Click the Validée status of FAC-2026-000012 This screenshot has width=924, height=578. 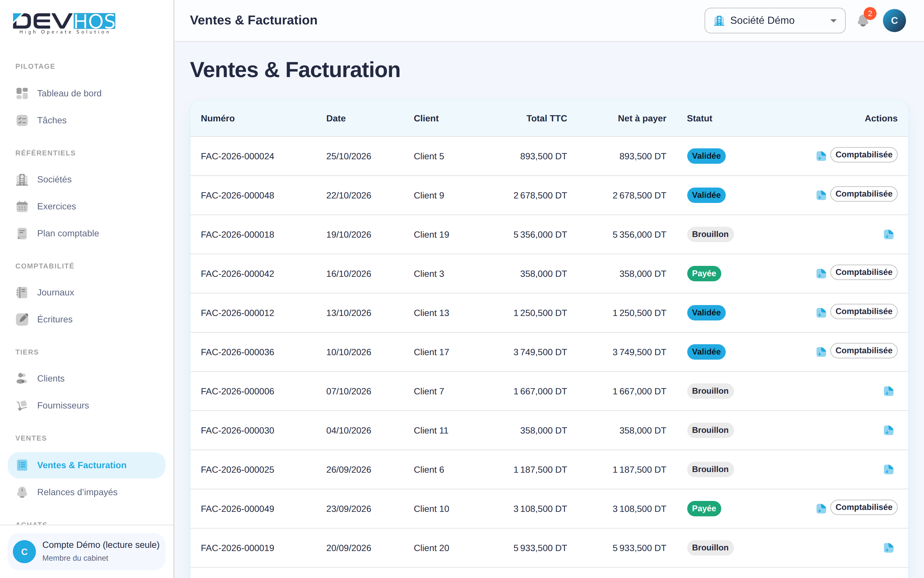tap(706, 313)
